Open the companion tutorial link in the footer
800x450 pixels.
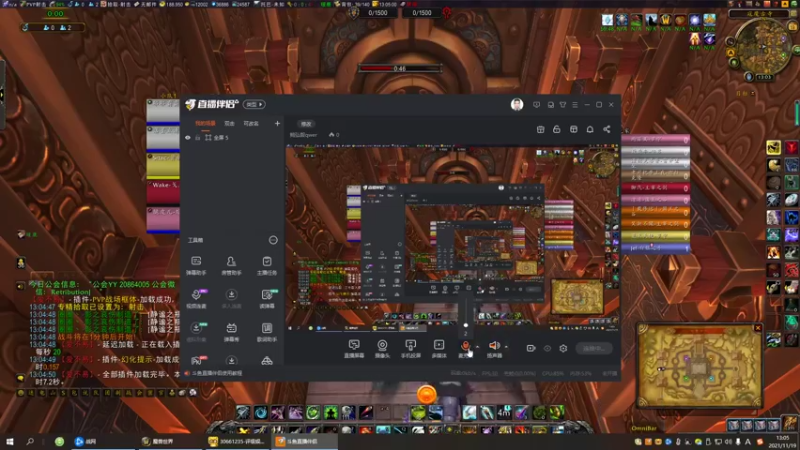point(214,373)
